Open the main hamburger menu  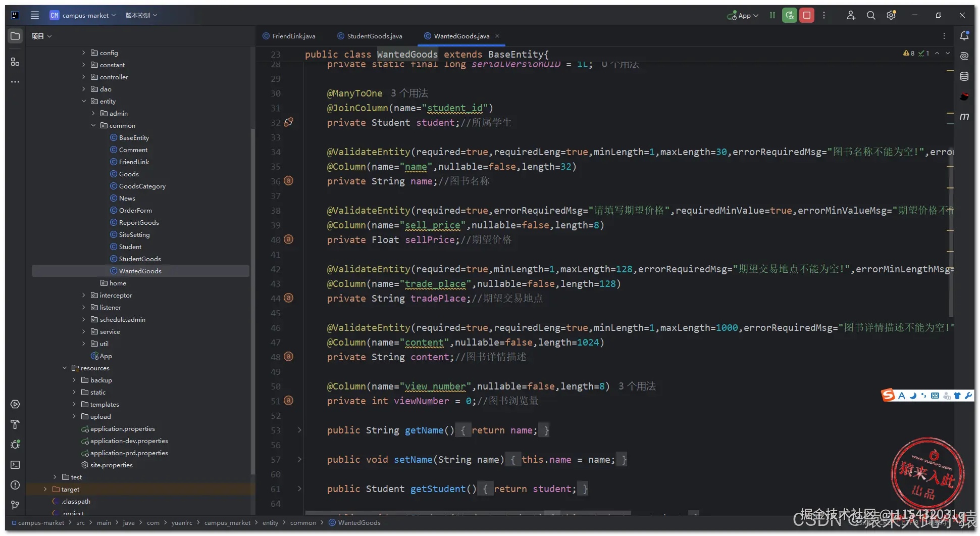click(x=35, y=15)
